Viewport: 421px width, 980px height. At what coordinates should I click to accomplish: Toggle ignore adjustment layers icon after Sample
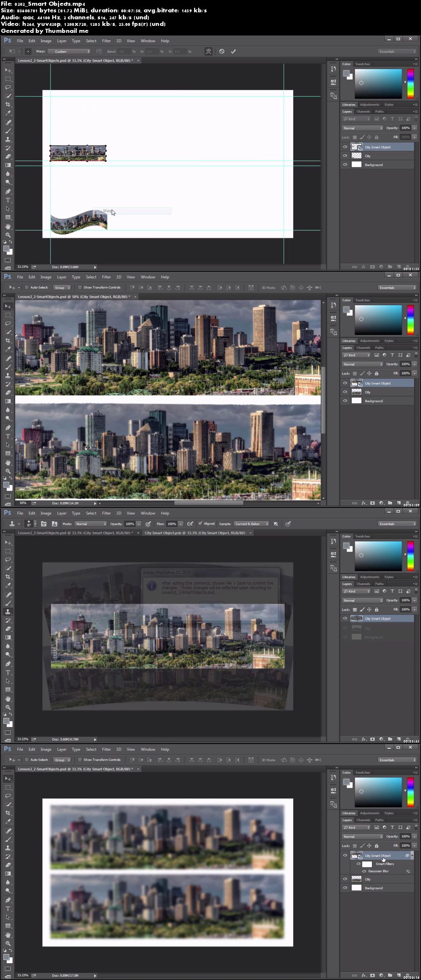tap(276, 524)
